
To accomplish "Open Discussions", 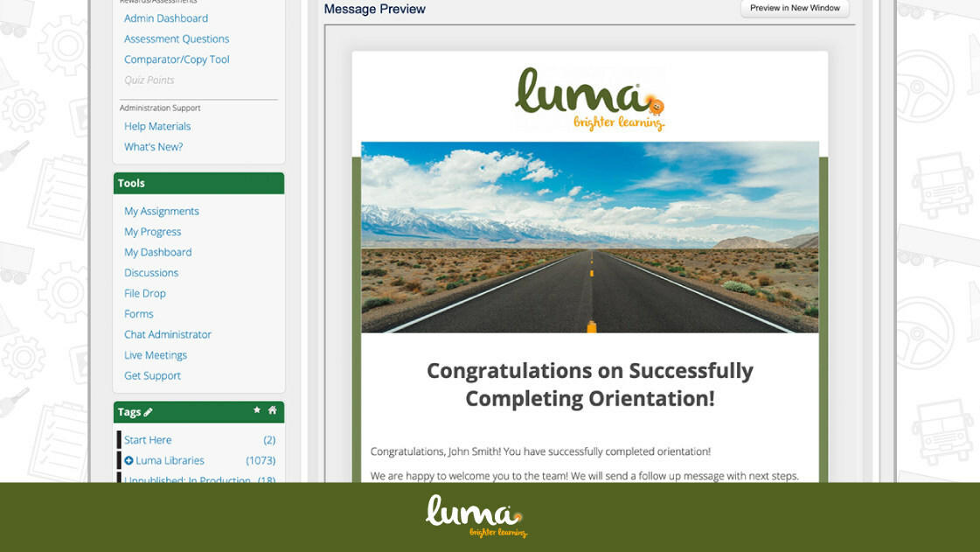I will [150, 272].
